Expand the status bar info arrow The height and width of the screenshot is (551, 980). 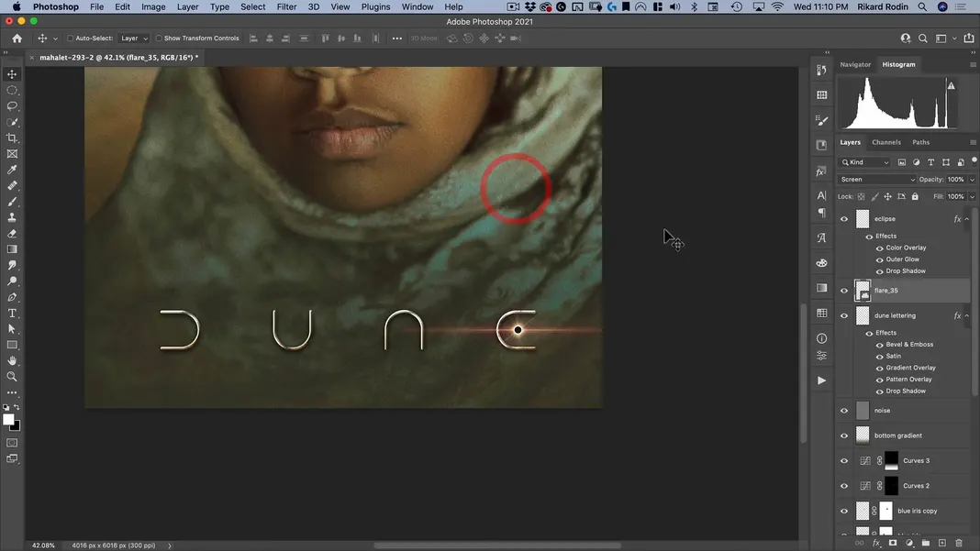point(170,545)
